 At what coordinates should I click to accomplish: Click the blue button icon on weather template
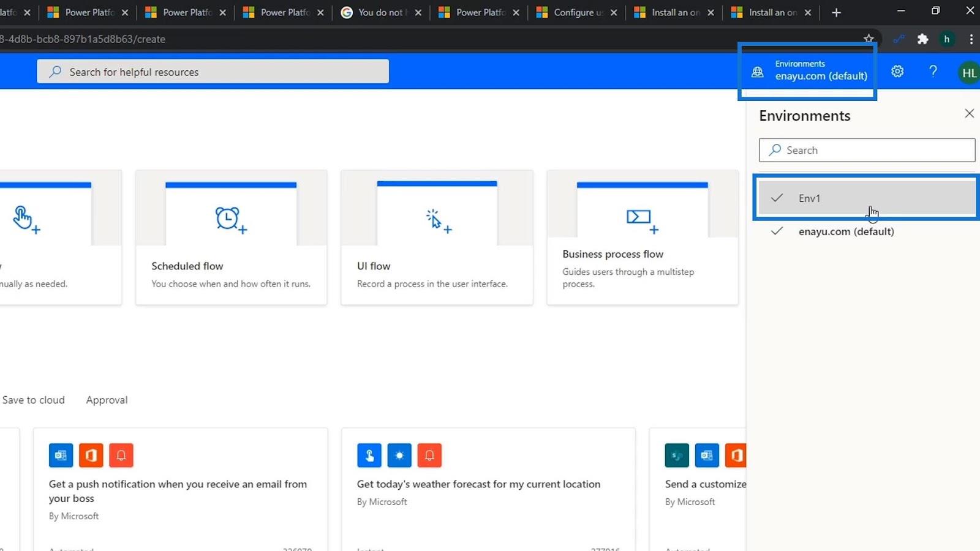[x=369, y=455]
